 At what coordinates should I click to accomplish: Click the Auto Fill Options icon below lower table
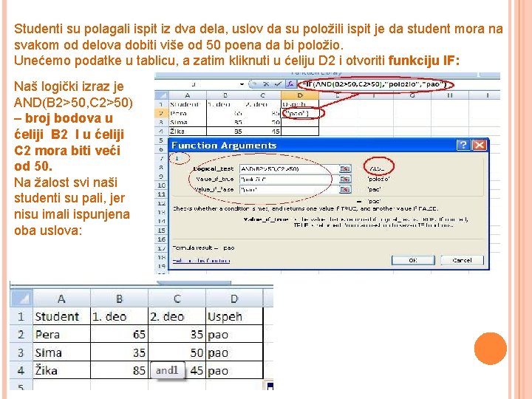coord(270,386)
